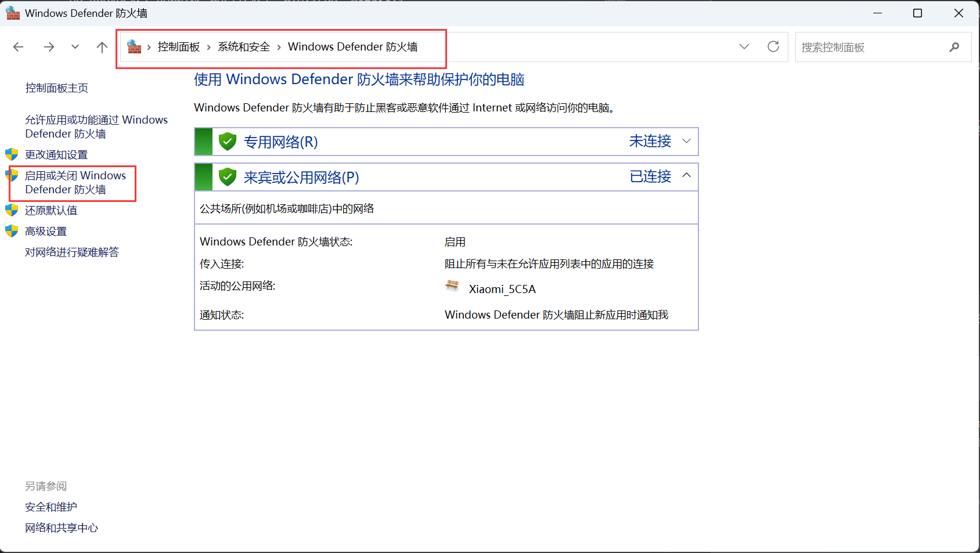Open the 控制面板 breadcrumb
The width and height of the screenshot is (980, 553).
click(179, 47)
